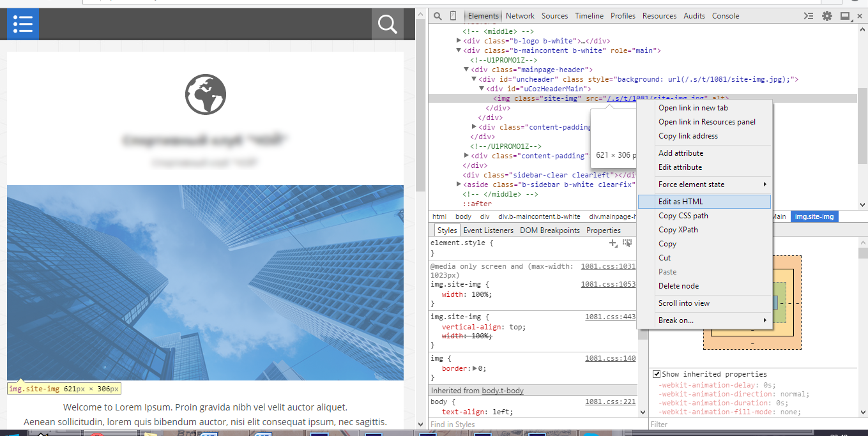This screenshot has width=868, height=436.
Task: Select the body breadcrumb item
Action: (463, 216)
